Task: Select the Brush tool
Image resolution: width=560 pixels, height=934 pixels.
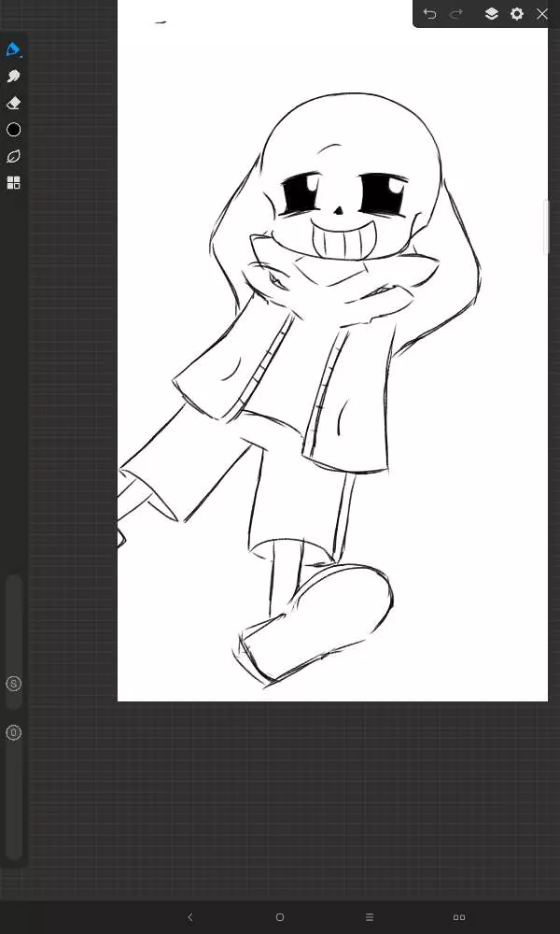Action: click(13, 50)
